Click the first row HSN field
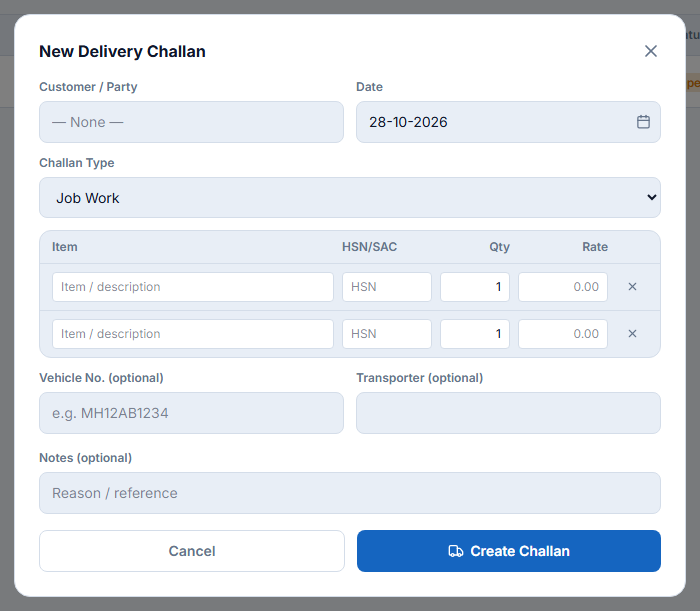 coord(387,287)
